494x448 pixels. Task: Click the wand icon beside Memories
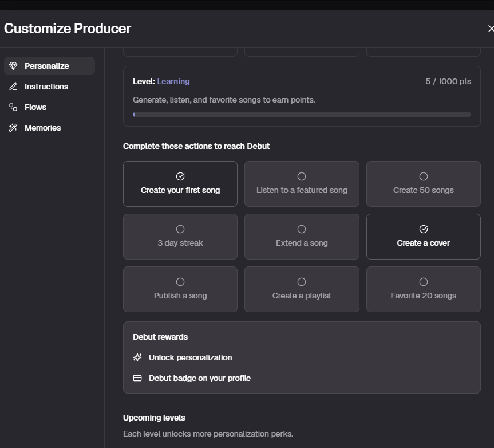click(13, 127)
